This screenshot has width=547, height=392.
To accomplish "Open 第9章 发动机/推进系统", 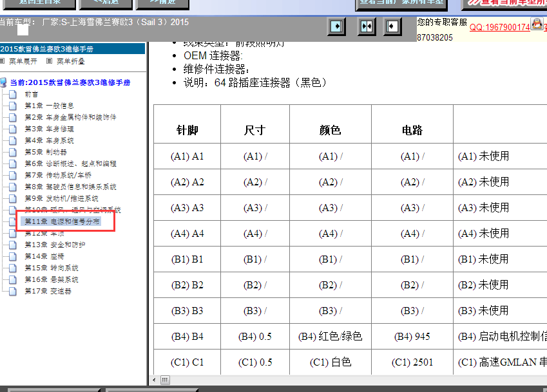I will pyautogui.click(x=61, y=198).
